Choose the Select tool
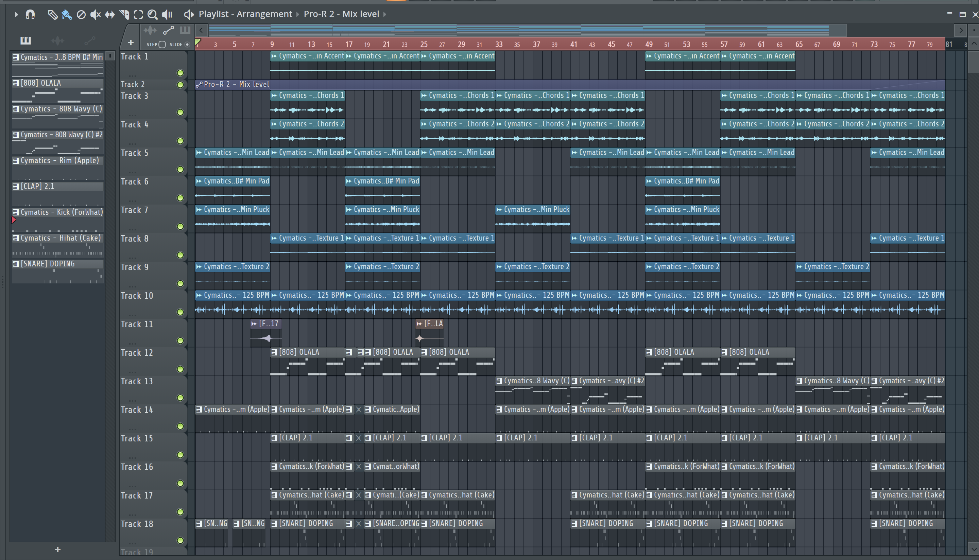979x560 pixels. coord(138,15)
